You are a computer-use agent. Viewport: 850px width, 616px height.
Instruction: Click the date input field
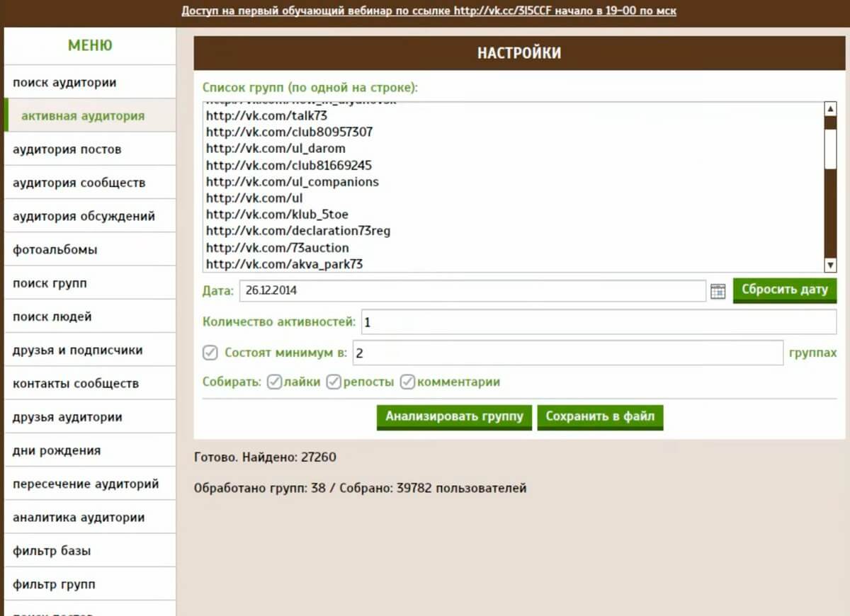(472, 291)
